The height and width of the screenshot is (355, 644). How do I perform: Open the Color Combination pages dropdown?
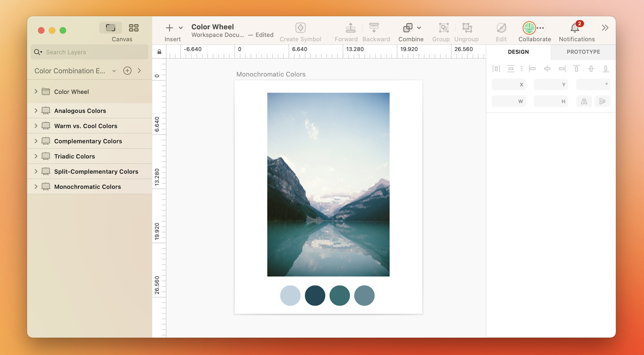tap(114, 71)
